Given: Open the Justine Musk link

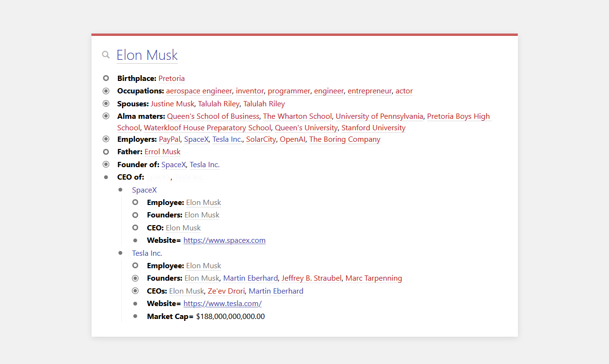Looking at the screenshot, I should [173, 104].
